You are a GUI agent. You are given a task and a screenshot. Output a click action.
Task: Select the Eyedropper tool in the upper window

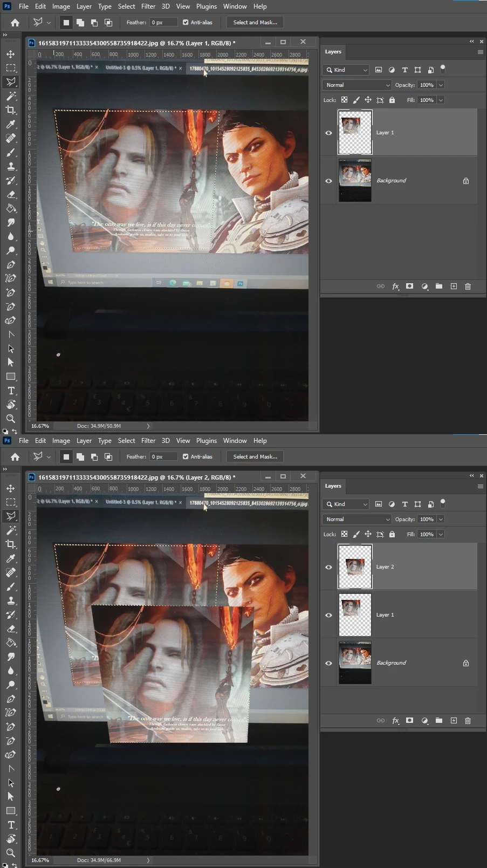click(x=10, y=124)
